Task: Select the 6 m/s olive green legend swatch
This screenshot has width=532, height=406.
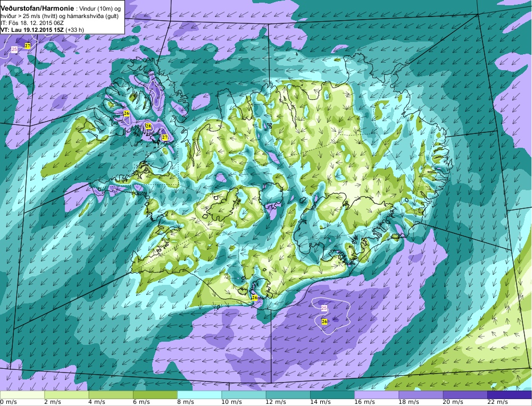Action: (155, 395)
